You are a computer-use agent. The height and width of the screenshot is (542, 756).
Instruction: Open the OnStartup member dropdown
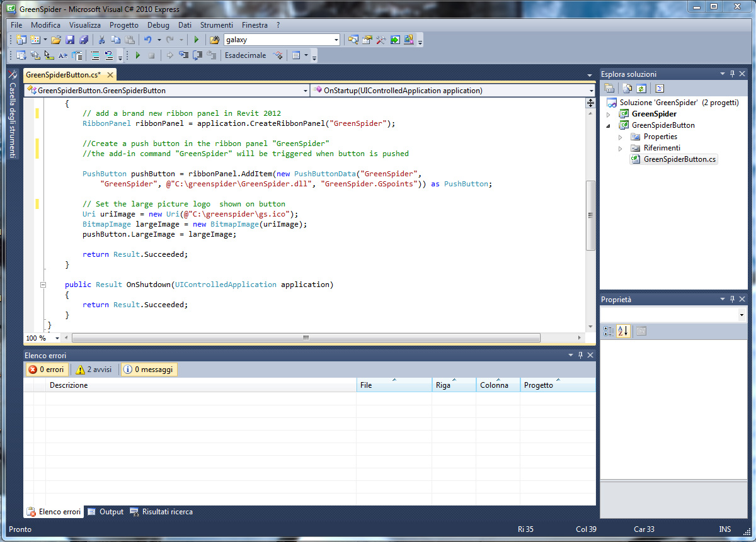[591, 91]
